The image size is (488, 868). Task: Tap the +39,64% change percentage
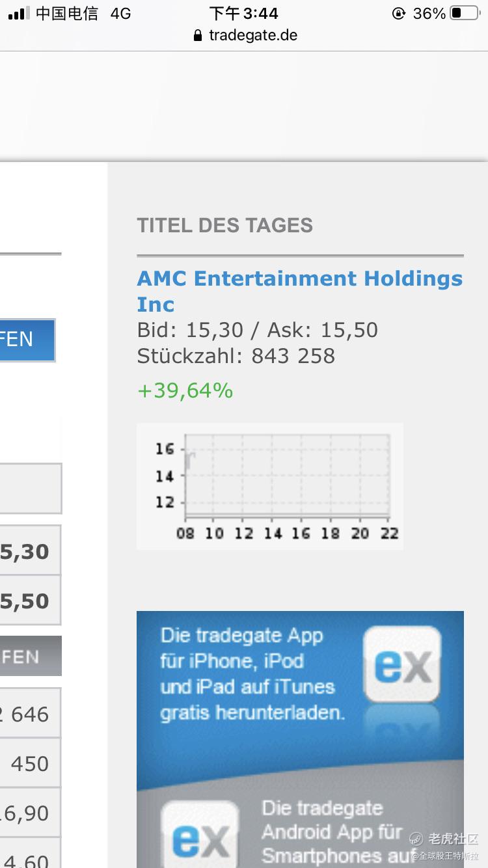click(x=185, y=391)
